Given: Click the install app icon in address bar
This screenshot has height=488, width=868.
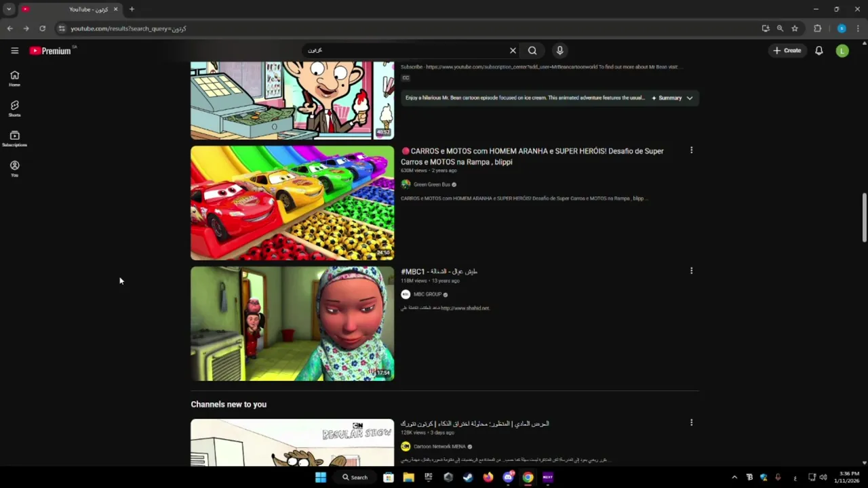Looking at the screenshot, I should [x=766, y=28].
